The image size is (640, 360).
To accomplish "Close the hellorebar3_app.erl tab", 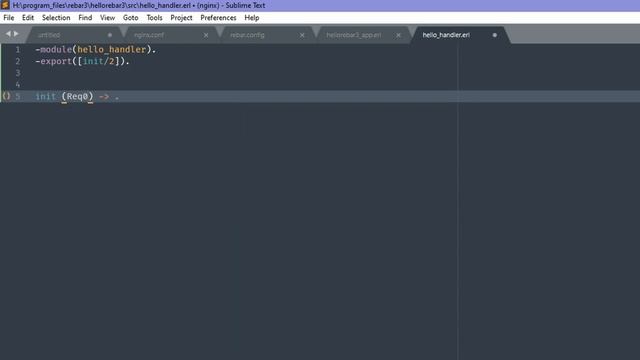I will 398,36.
